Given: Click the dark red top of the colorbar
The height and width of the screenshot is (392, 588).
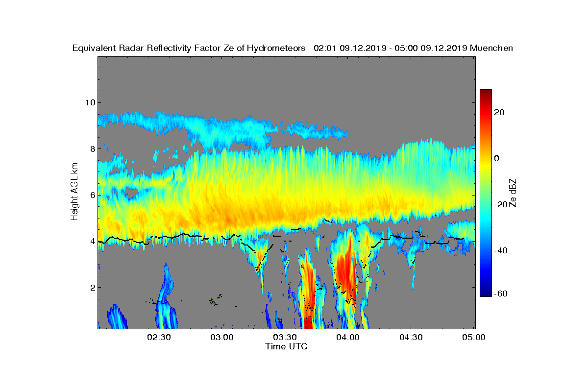Looking at the screenshot, I should click(x=486, y=93).
